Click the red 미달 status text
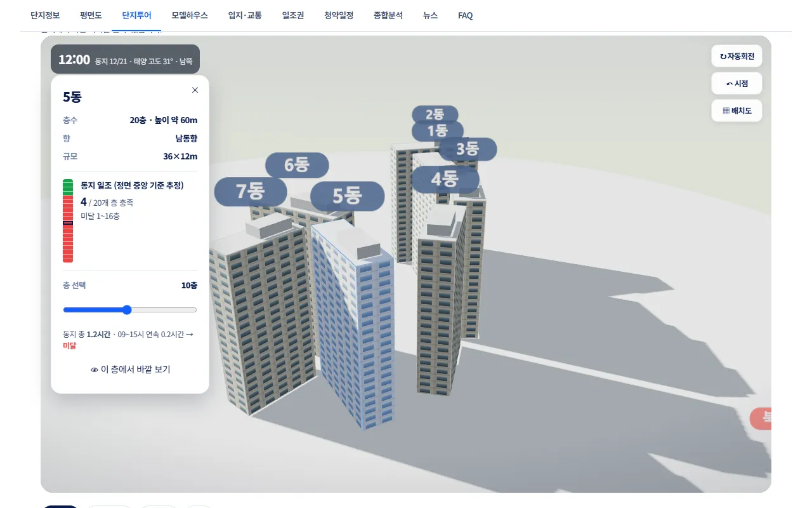This screenshot has width=812, height=508. [x=70, y=345]
